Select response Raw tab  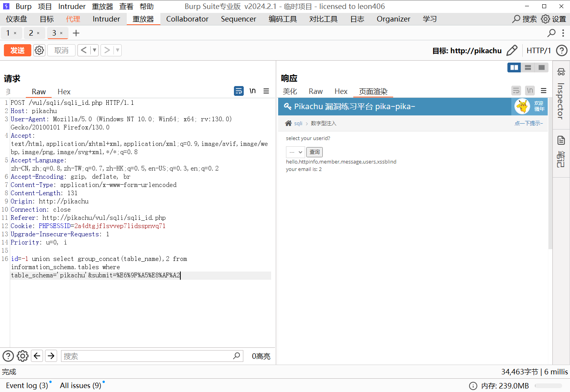(316, 91)
